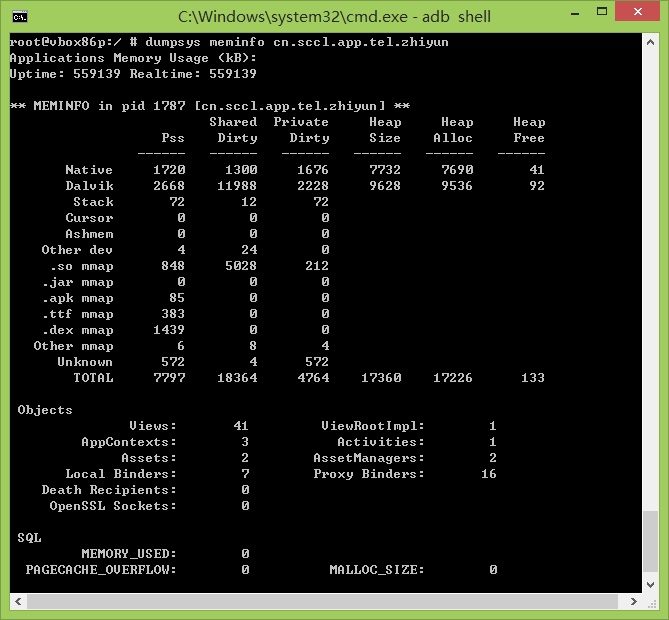Close the cmd.exe window
The height and width of the screenshot is (620, 669).
[x=638, y=14]
